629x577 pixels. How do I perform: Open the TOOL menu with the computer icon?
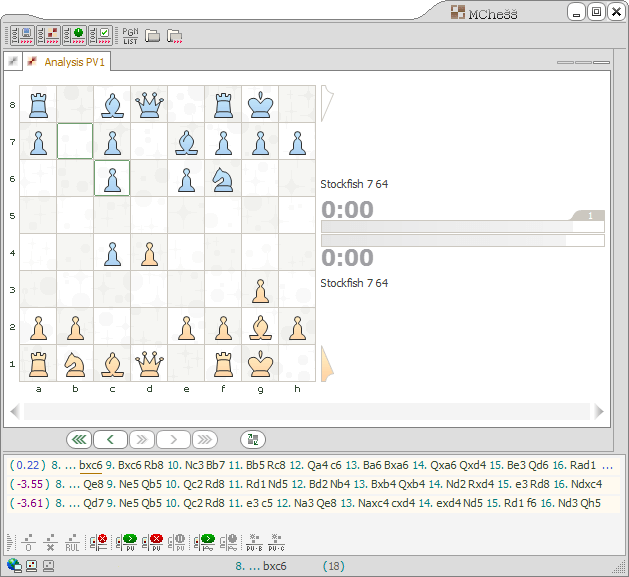(x=22, y=35)
